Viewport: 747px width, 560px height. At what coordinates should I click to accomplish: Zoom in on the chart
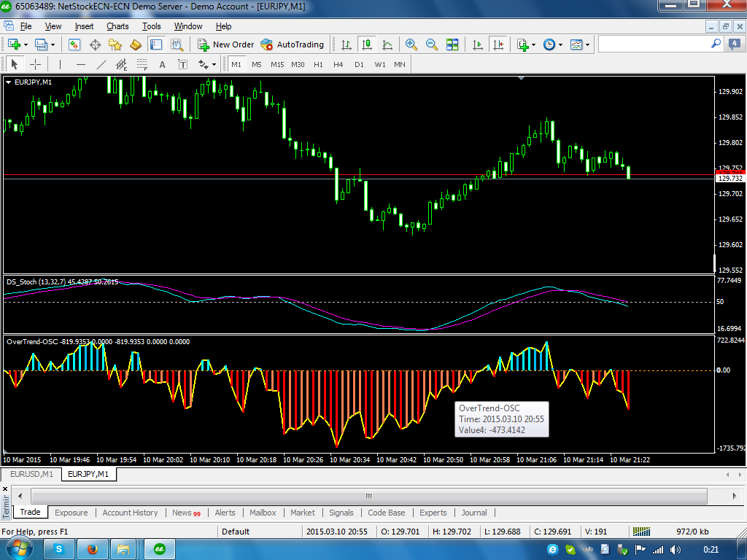411,44
